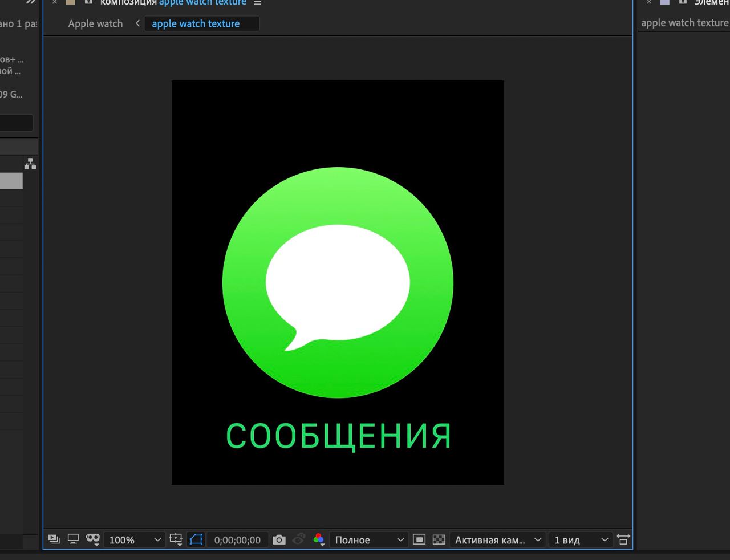Open the magnification ratio 100% dropdown
This screenshot has width=730, height=560.
click(135, 539)
